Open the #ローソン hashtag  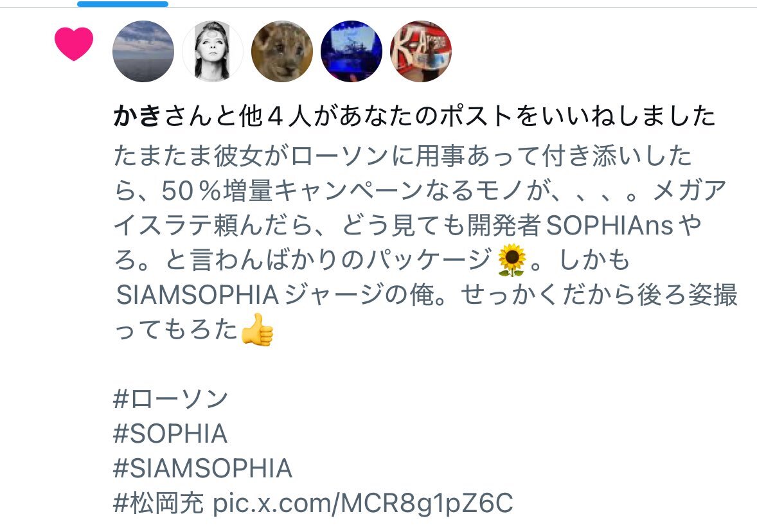click(x=170, y=399)
